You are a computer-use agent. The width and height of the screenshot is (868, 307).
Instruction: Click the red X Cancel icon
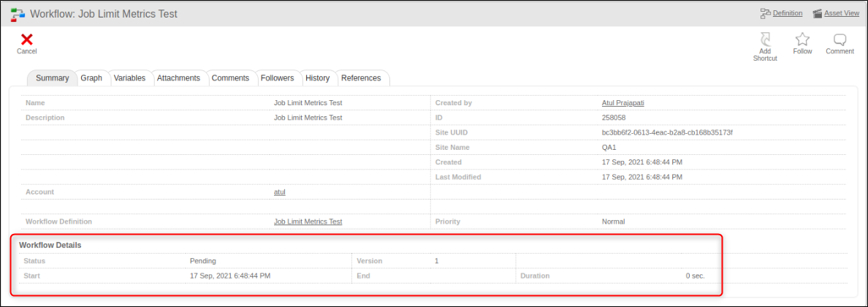point(27,39)
